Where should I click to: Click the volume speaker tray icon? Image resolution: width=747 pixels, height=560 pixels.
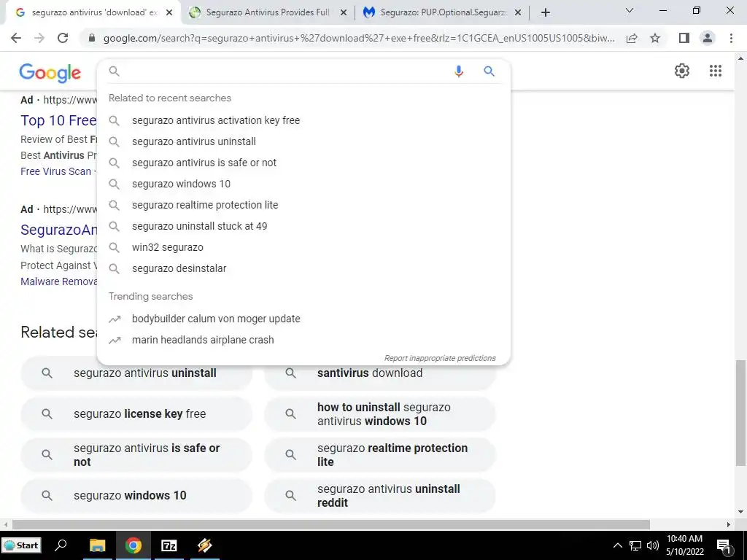point(653,545)
